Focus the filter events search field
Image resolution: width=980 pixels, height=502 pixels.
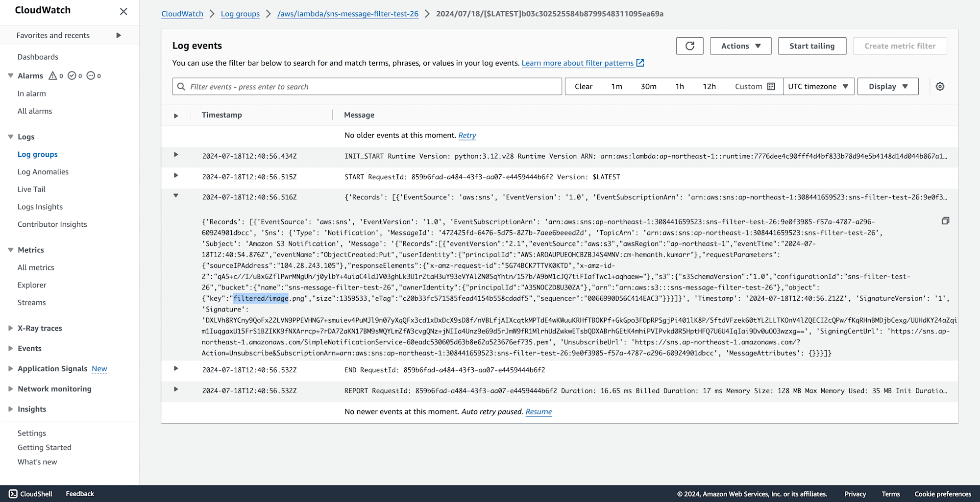tap(367, 87)
